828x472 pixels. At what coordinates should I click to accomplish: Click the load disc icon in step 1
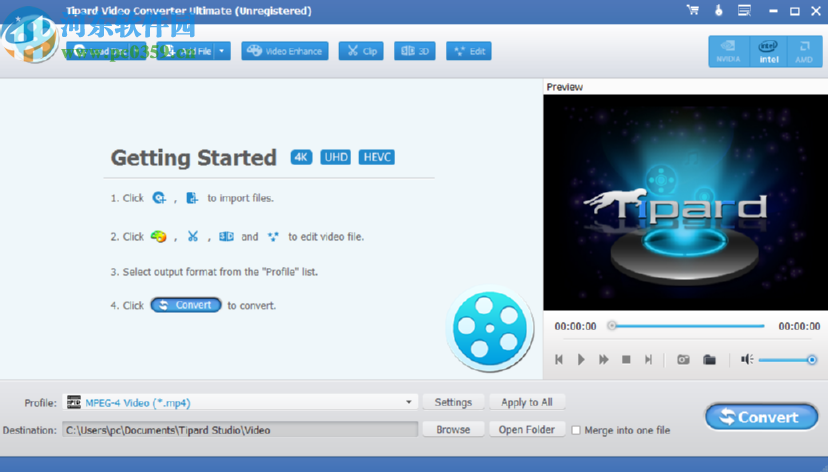[x=159, y=198]
